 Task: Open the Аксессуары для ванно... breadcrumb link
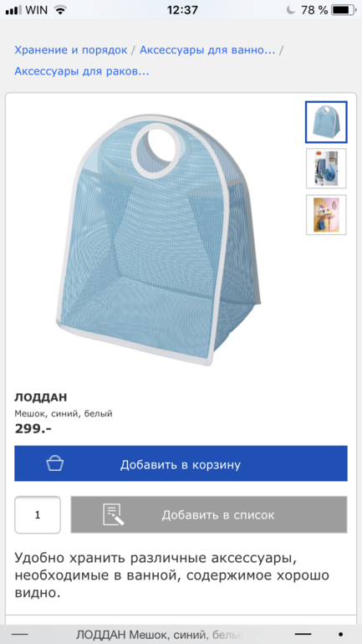point(207,50)
